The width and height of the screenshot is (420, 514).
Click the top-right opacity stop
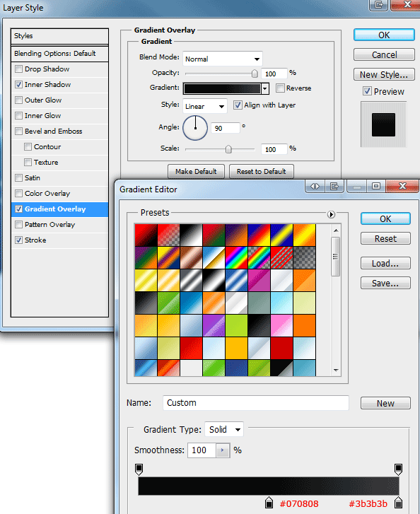398,469
